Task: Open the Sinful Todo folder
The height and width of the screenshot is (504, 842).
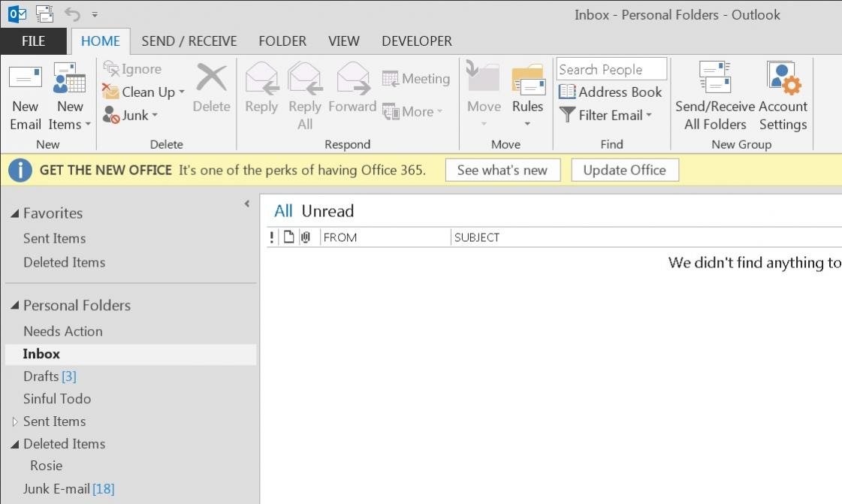Action: coord(57,399)
